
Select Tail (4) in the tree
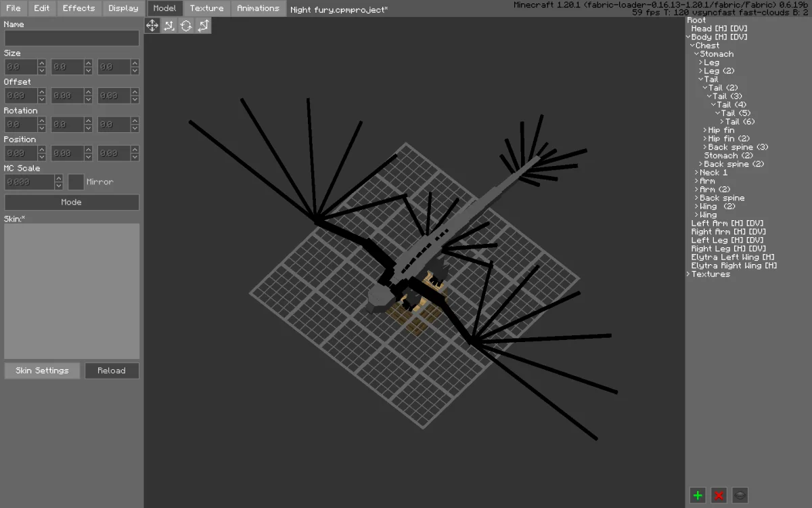pos(731,105)
